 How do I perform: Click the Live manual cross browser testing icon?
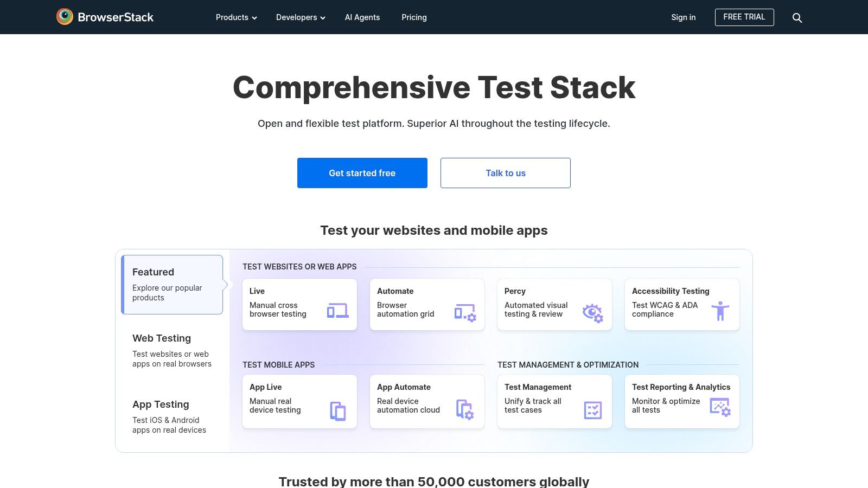337,311
